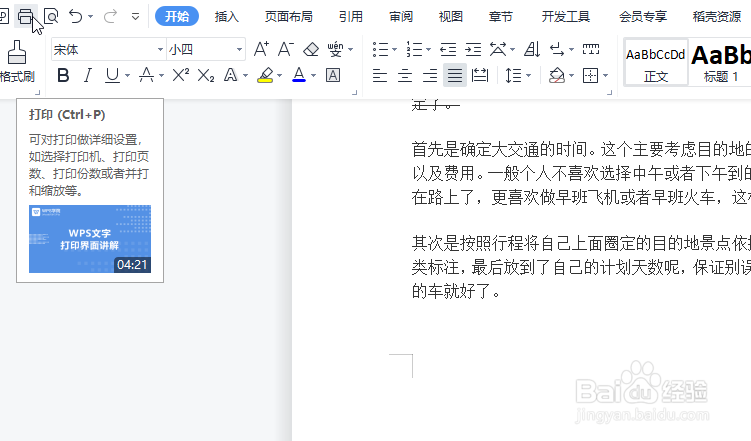Open the 章节 tab

coord(501,17)
